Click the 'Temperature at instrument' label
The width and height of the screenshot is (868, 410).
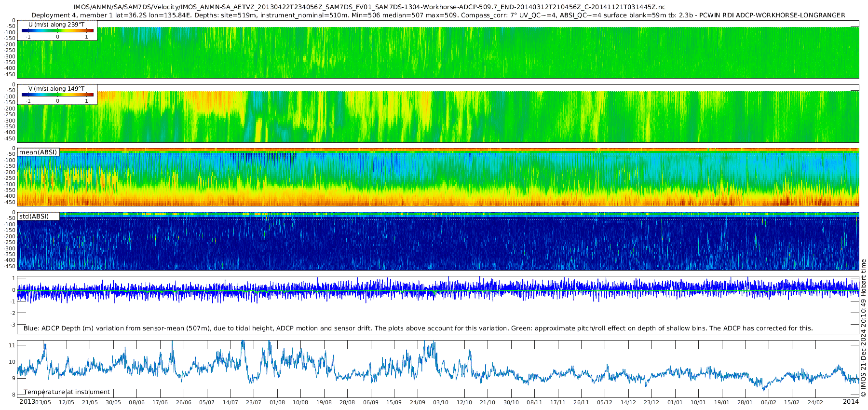67,392
